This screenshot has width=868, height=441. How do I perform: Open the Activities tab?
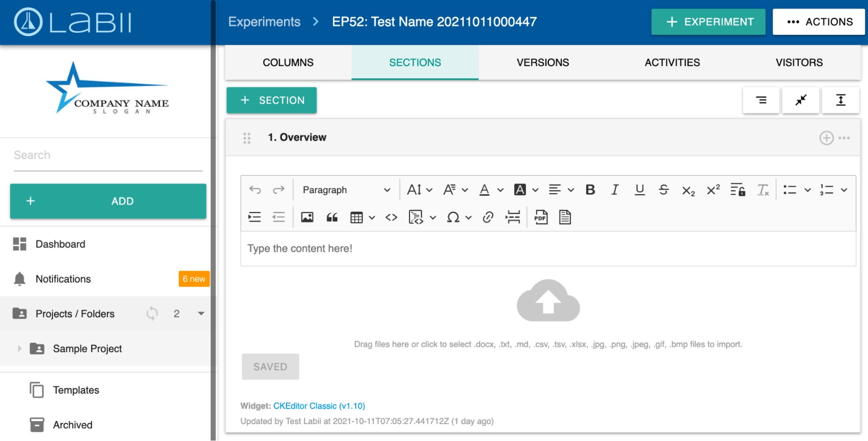tap(672, 63)
